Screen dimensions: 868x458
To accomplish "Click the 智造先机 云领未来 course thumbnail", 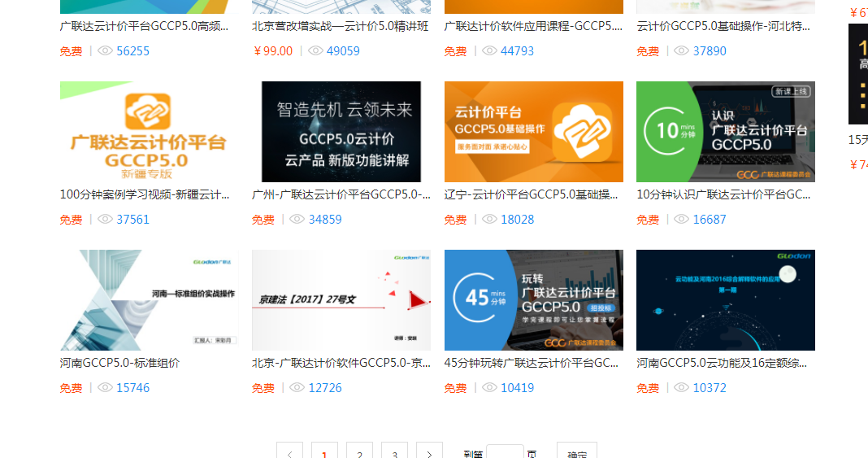I will [x=341, y=131].
